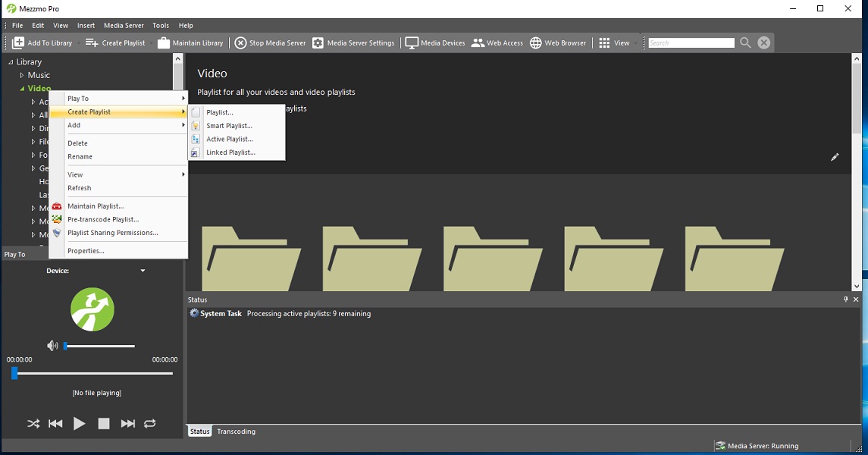Screen dimensions: 868x455
Task: Open the File menu
Action: click(x=17, y=26)
